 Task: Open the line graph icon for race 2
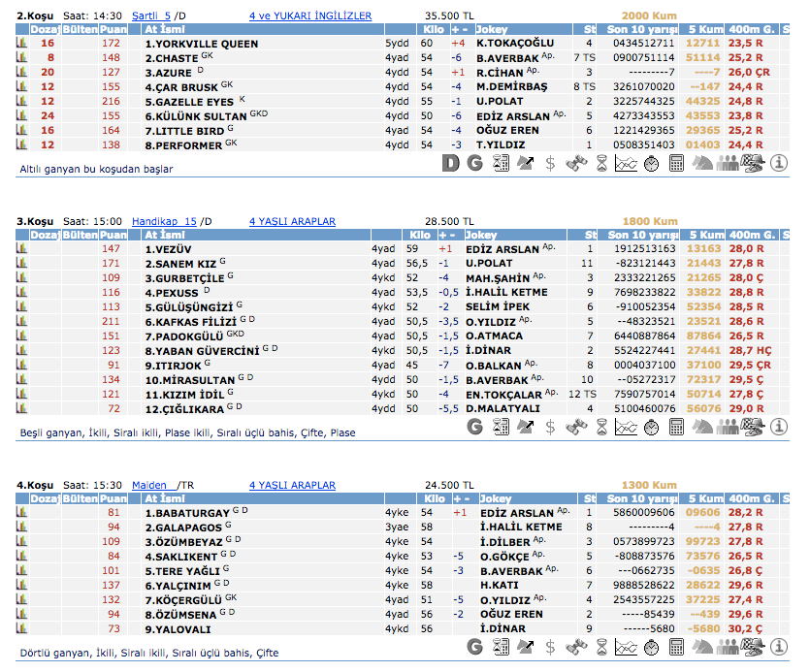(626, 164)
